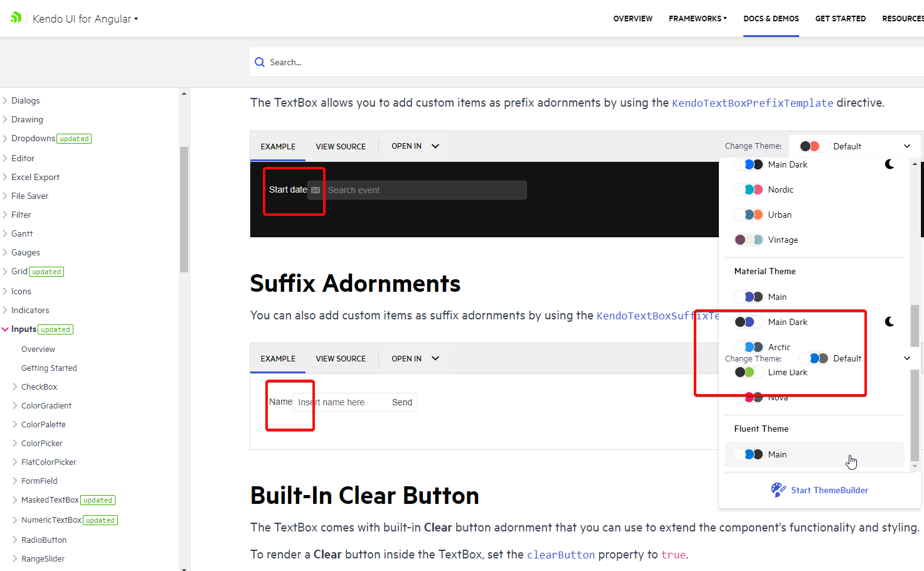Choose Main Dark under Material Theme

pyautogui.click(x=814, y=322)
